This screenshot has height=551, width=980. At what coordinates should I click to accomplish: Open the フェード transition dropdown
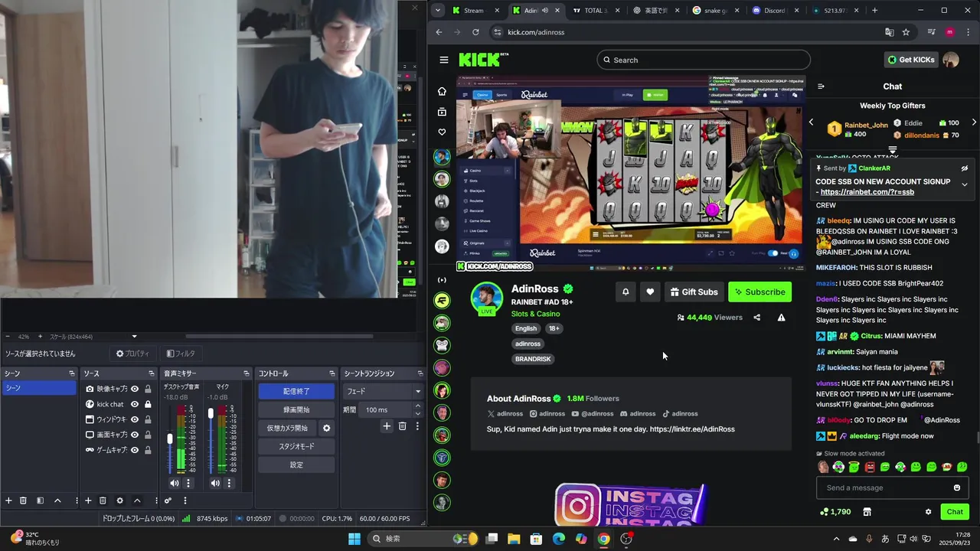pos(382,391)
